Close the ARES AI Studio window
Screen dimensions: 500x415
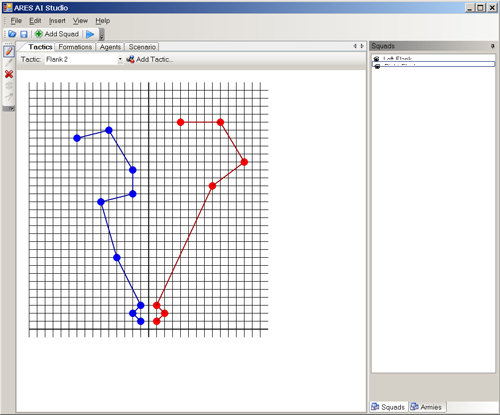tap(492, 7)
